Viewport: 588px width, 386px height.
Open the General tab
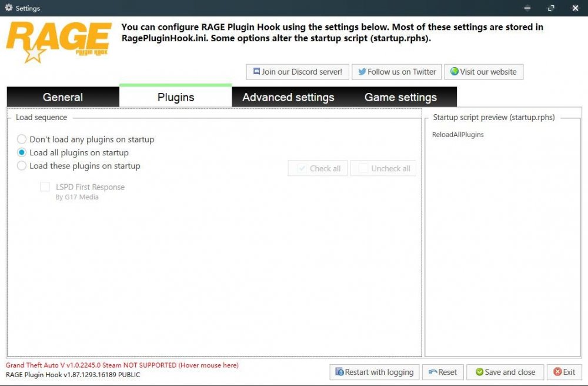pos(63,97)
